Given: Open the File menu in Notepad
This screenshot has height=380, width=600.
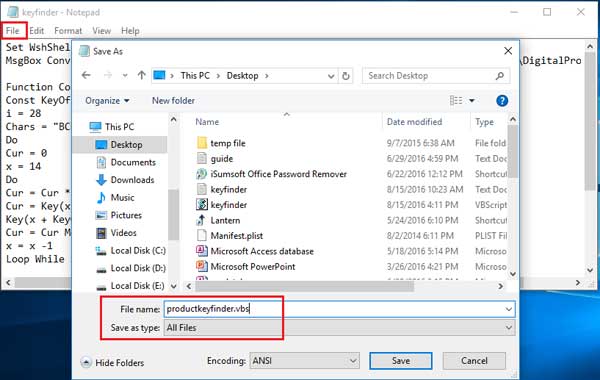Looking at the screenshot, I should pos(13,31).
